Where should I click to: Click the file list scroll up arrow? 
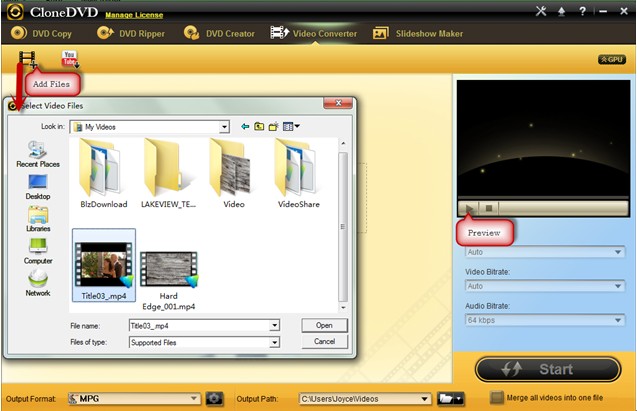343,143
